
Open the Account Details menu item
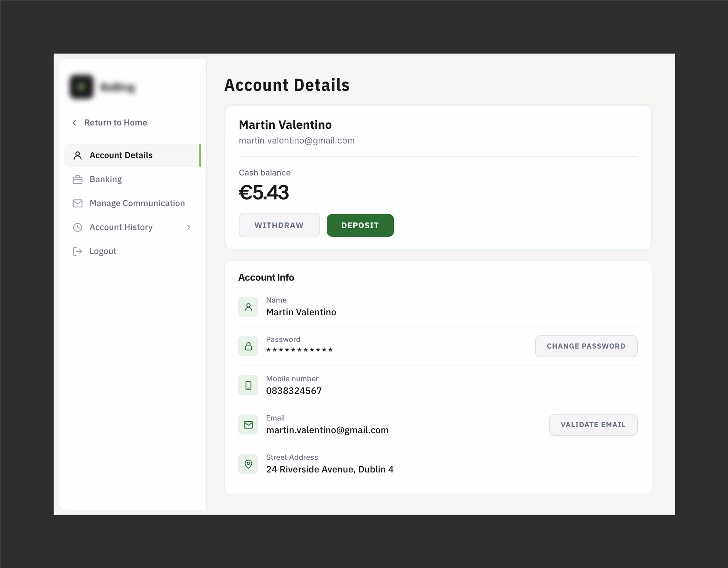tap(132, 155)
